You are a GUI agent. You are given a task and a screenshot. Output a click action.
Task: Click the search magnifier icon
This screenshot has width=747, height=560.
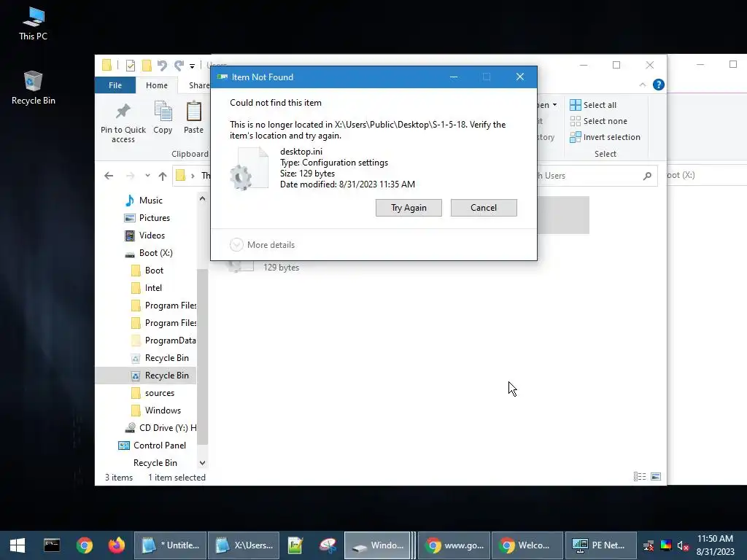(647, 176)
